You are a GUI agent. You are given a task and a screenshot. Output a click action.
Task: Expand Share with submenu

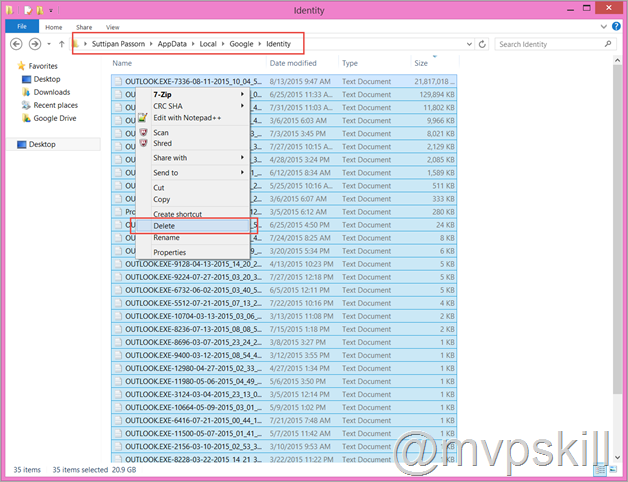(193, 158)
